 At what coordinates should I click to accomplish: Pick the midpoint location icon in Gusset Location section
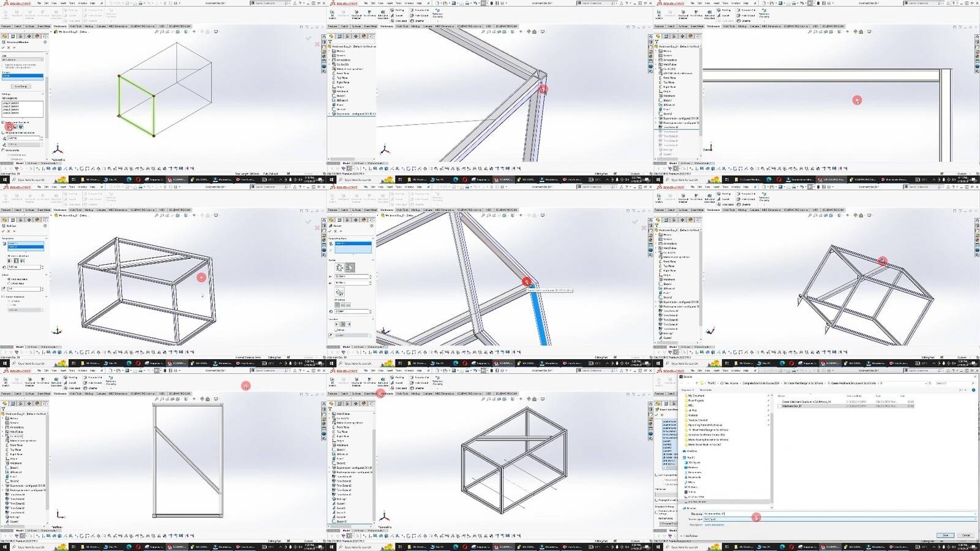point(342,324)
